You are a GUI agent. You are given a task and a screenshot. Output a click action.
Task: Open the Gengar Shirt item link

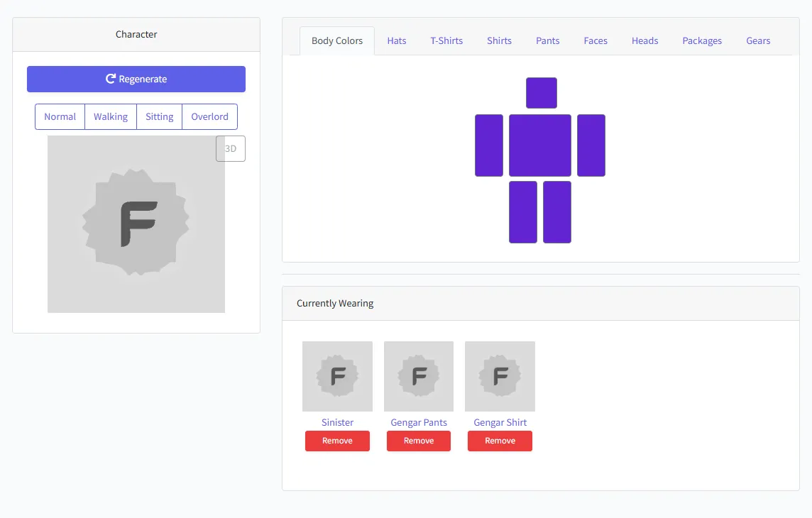tap(500, 423)
